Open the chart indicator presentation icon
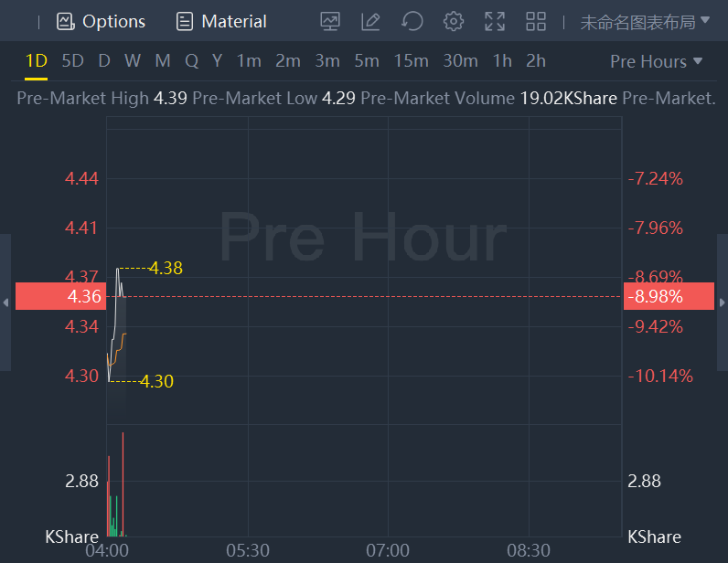The height and width of the screenshot is (563, 728). 330,21
